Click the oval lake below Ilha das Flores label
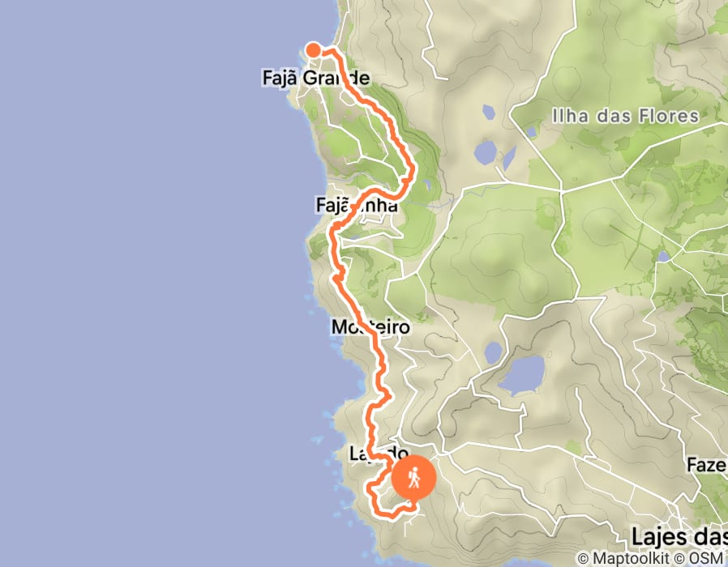Image resolution: width=728 pixels, height=567 pixels. tap(486, 152)
